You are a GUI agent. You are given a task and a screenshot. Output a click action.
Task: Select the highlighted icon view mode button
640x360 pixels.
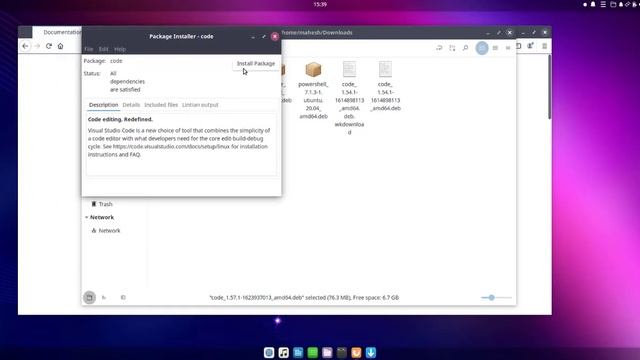point(482,48)
